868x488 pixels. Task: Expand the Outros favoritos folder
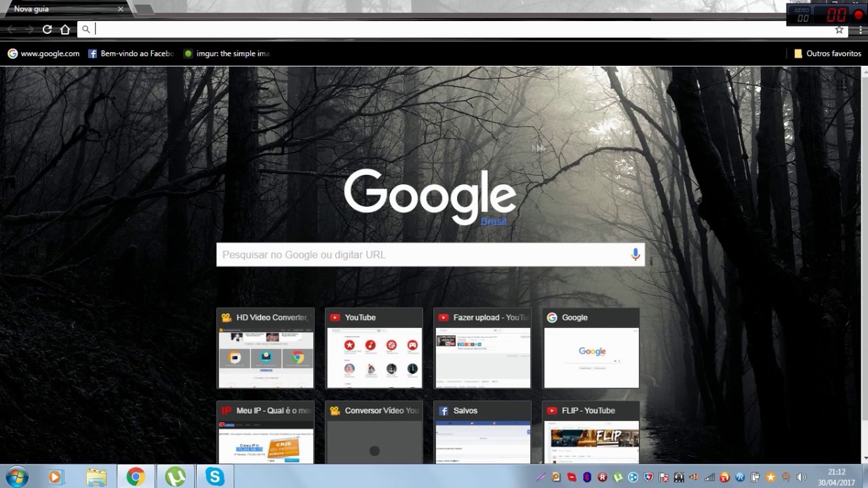click(x=827, y=54)
